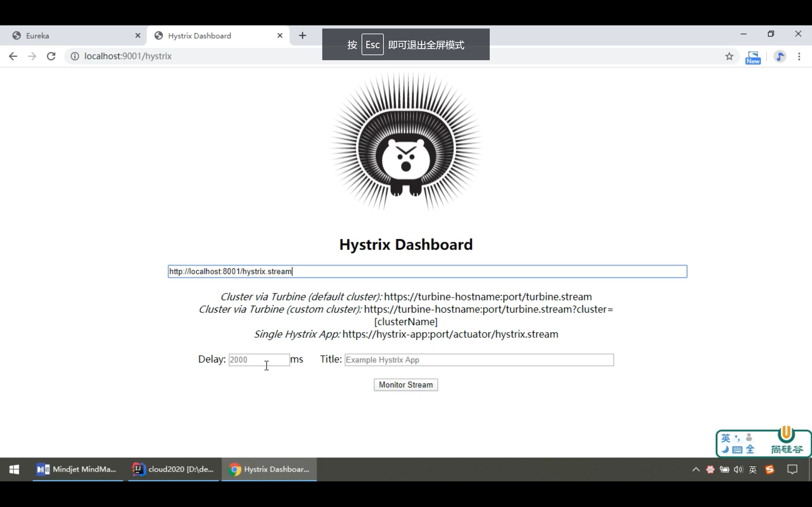This screenshot has width=812, height=507.
Task: Switch to cloud2020 IntelliJ in taskbar
Action: click(x=173, y=469)
